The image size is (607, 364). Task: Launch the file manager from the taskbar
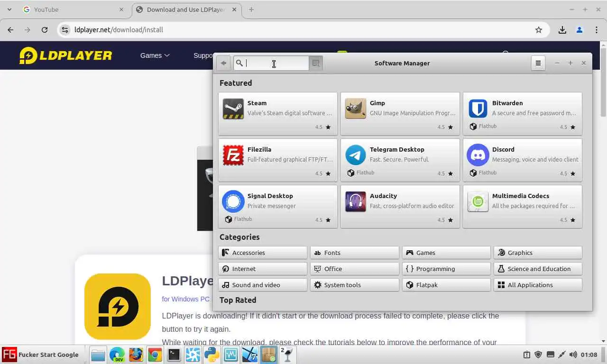[x=98, y=355]
